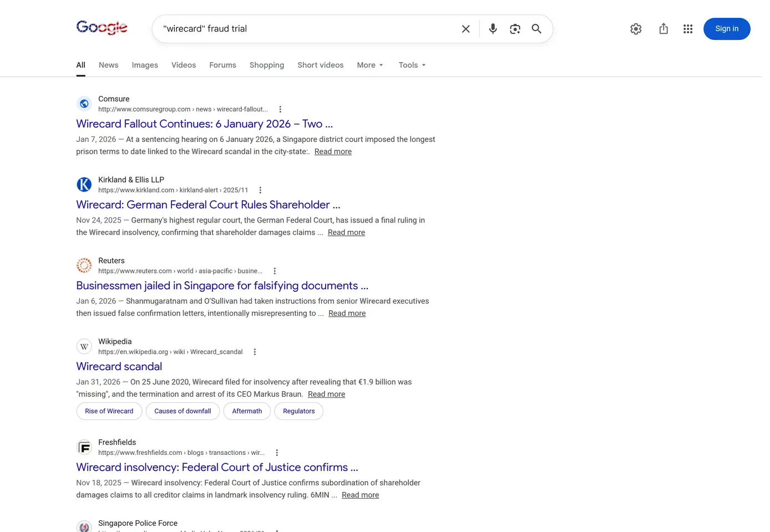Switch to the Shopping tab
Image resolution: width=770 pixels, height=532 pixels.
click(x=267, y=65)
